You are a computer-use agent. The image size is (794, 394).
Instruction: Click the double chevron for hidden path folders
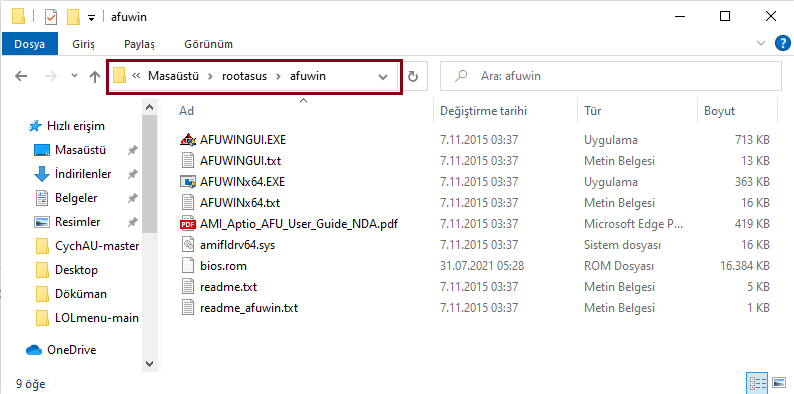point(136,76)
